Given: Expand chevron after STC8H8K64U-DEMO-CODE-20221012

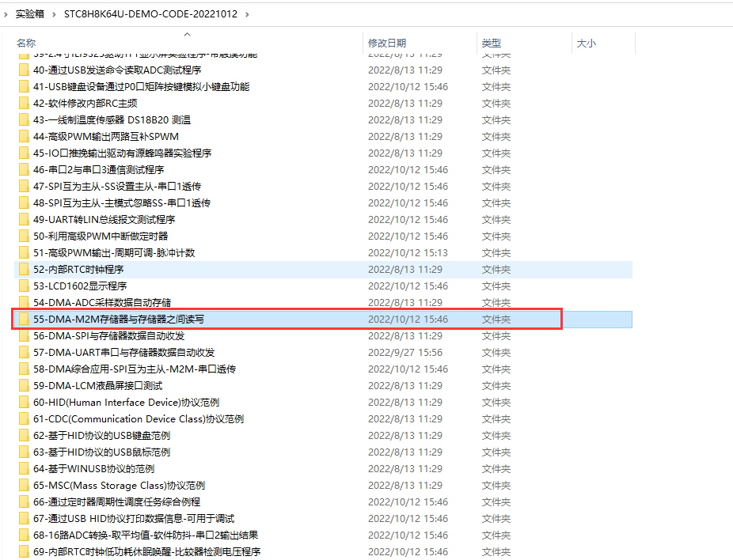Looking at the screenshot, I should pos(247,14).
